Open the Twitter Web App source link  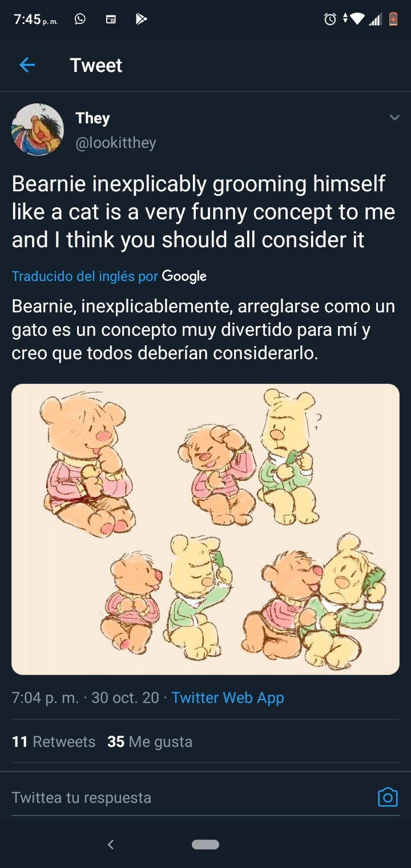pos(228,697)
